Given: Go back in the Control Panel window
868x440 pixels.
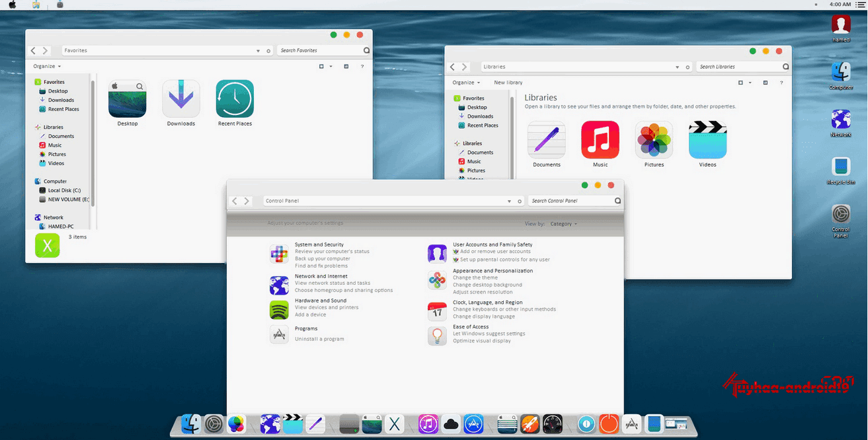Looking at the screenshot, I should (x=235, y=201).
